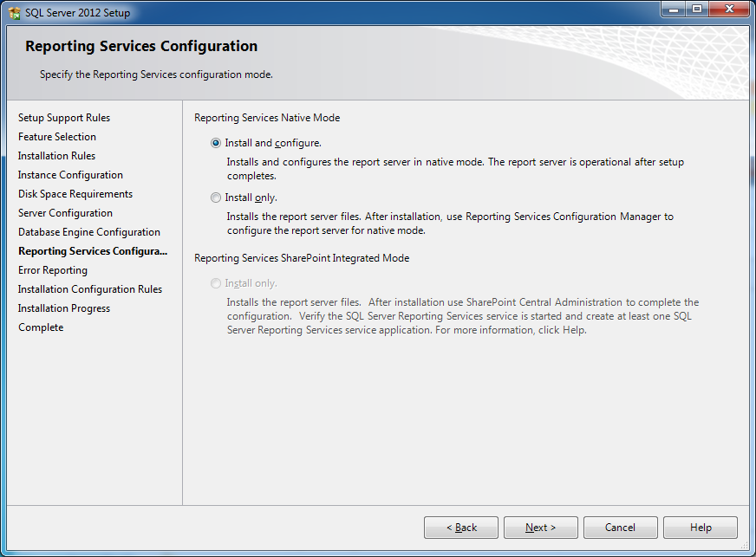Go to the Error Reporting step
The image size is (756, 557).
53,270
